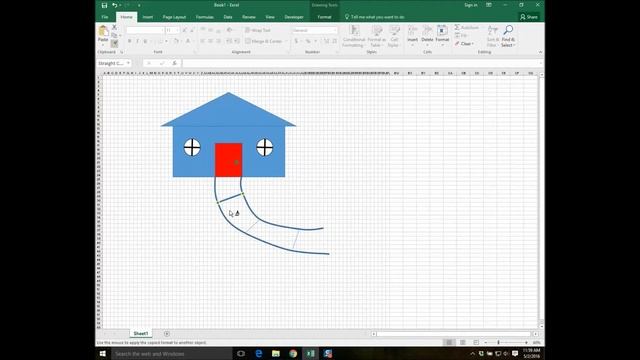Click the Percent style icon
Image resolution: width=640 pixels, height=360 pixels.
pos(308,41)
